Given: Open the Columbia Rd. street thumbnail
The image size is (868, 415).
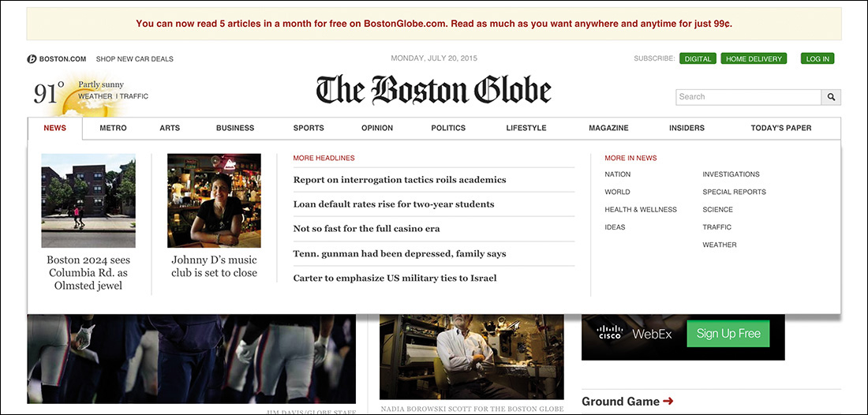Looking at the screenshot, I should point(88,200).
